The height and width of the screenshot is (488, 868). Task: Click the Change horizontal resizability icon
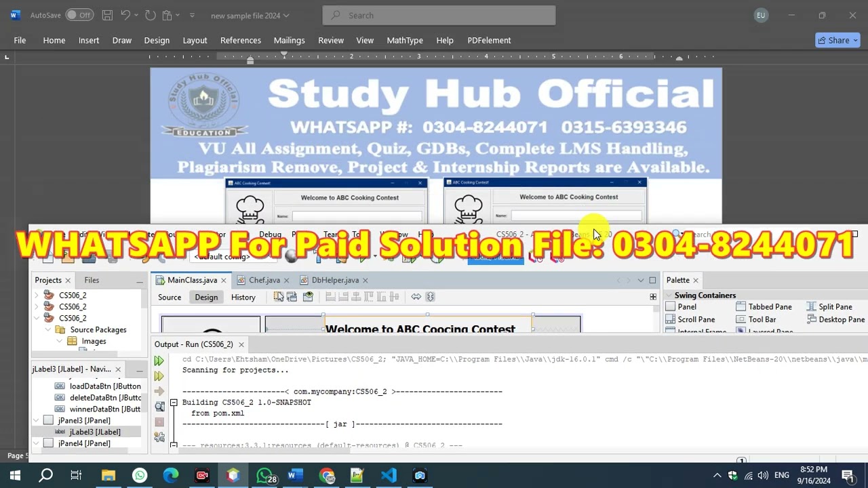point(416,297)
